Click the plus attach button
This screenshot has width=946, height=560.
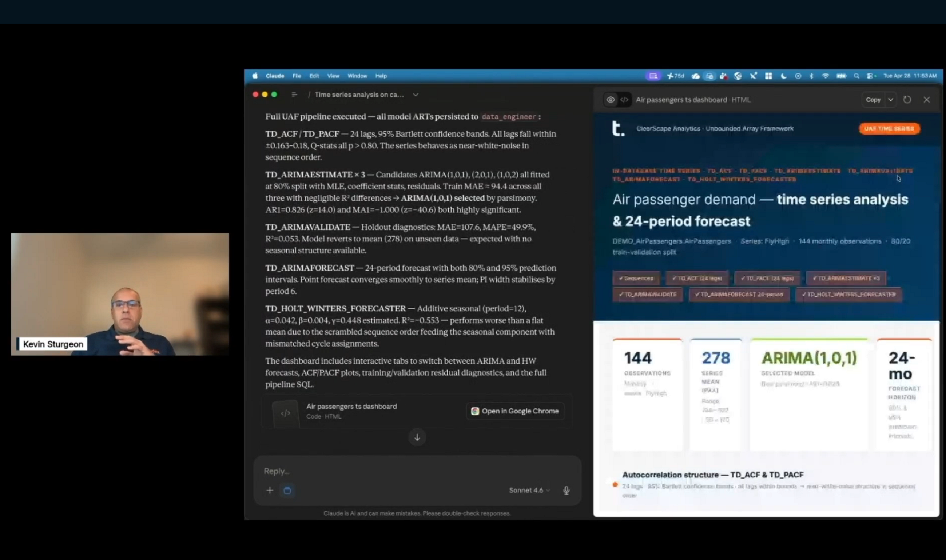pos(270,490)
